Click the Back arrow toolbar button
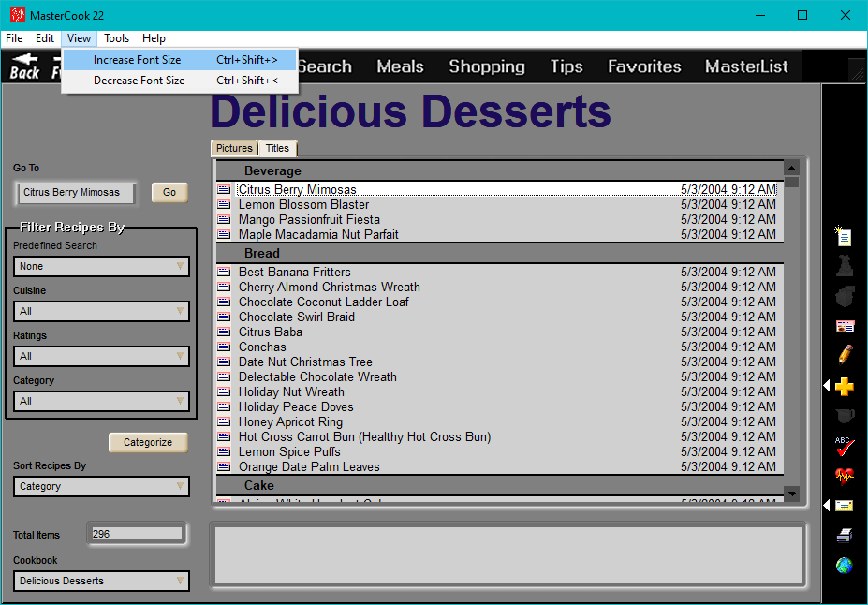Viewport: 868px width, 605px height. (x=25, y=66)
